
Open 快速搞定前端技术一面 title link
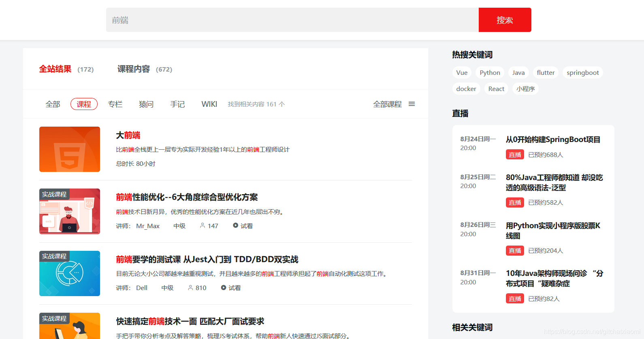tap(190, 321)
